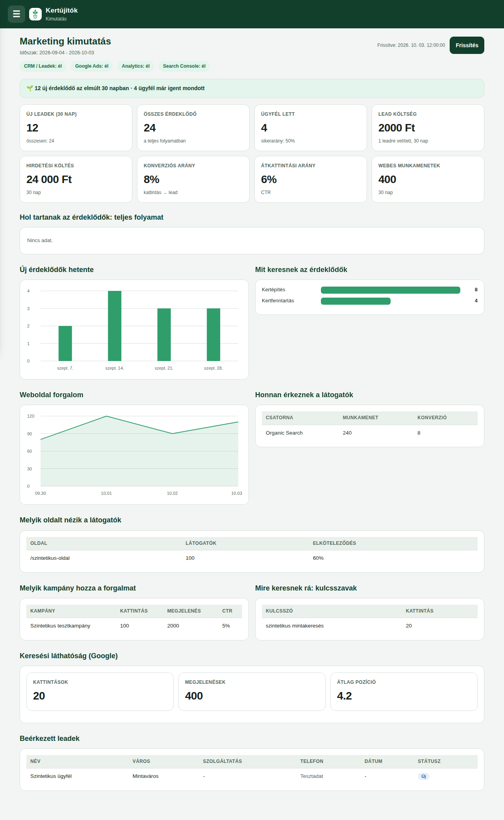Click the Hirdetési költés card

76,179
